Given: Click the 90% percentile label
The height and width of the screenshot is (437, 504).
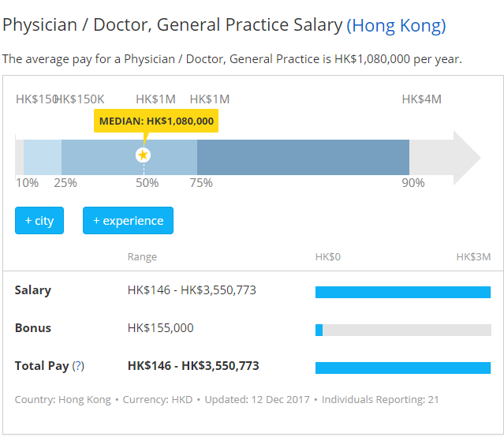Looking at the screenshot, I should coord(413,183).
